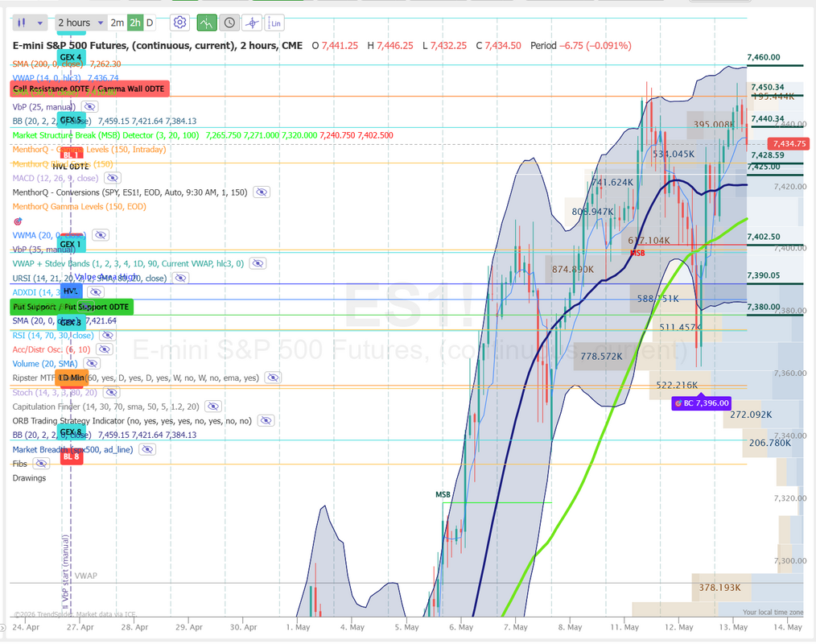Click the Call Resistance 0DTE / Gamma Wall tag

[x=89, y=89]
